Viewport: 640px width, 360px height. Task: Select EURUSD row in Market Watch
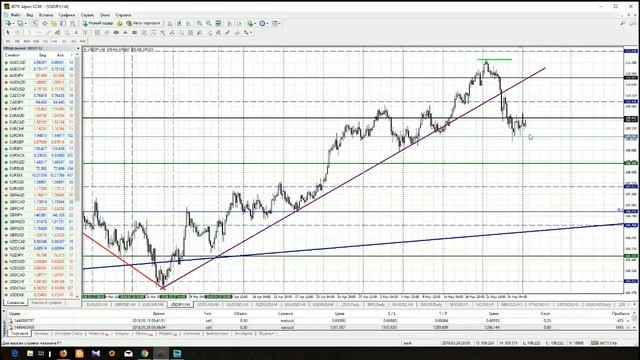(x=39, y=189)
